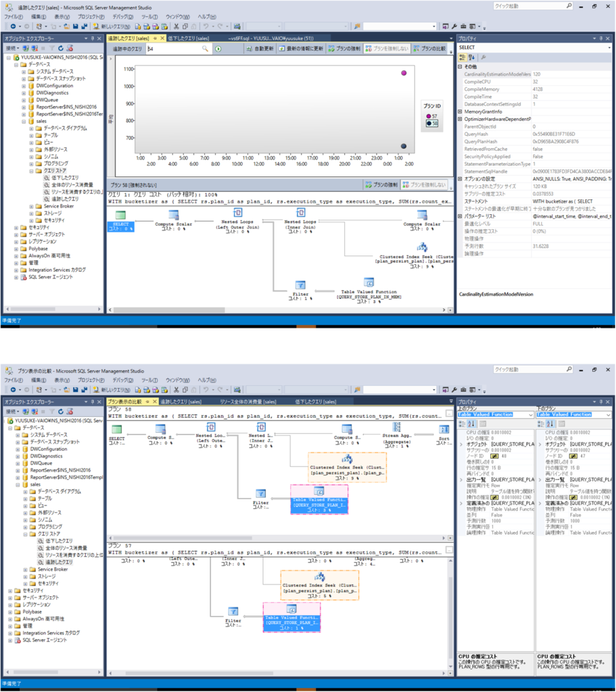
Task: Switch to 追跡したクエリ [sales] tab, bottom window
Action: point(181,401)
